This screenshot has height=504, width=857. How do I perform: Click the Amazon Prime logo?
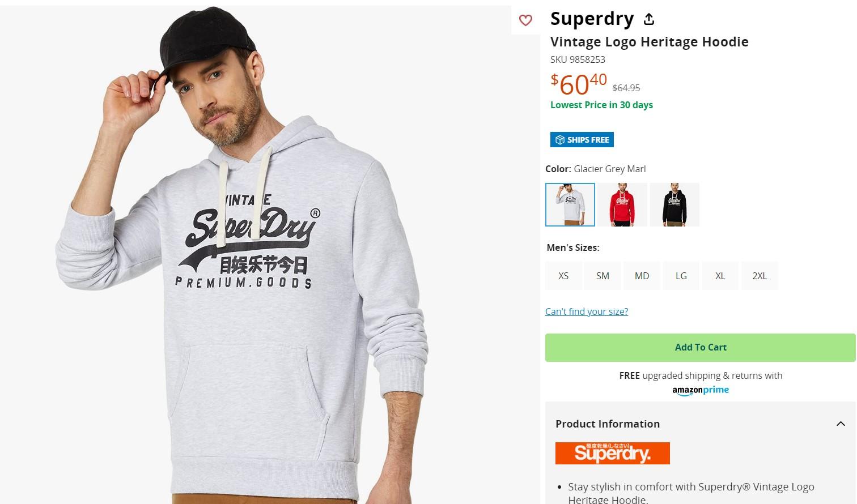[x=700, y=390]
